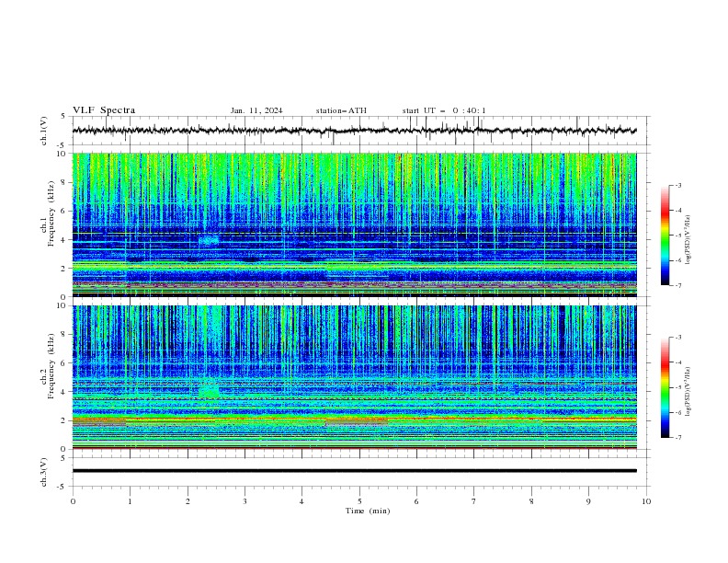Click the ch.2 spectrogram color bar
This screenshot has width=728, height=563.
[x=665, y=387]
